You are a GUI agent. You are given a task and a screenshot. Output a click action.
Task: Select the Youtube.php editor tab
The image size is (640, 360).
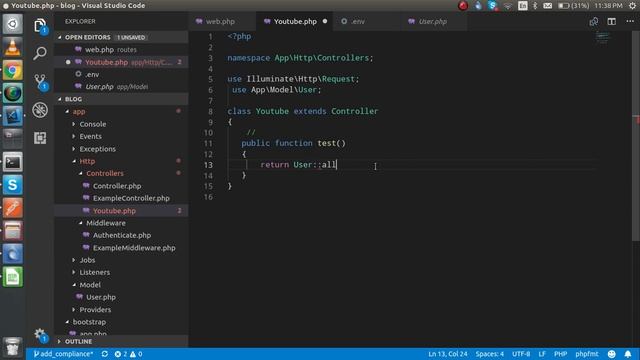click(x=295, y=21)
